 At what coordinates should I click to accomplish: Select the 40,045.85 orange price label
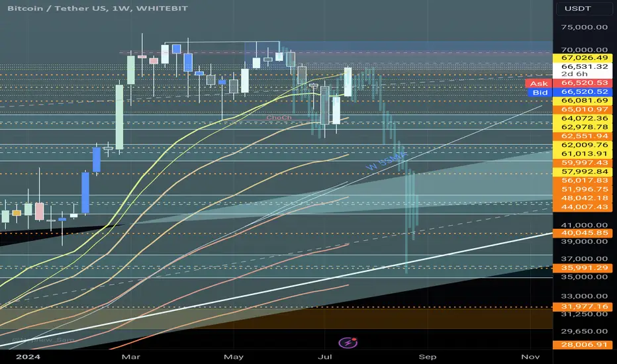[583, 233]
